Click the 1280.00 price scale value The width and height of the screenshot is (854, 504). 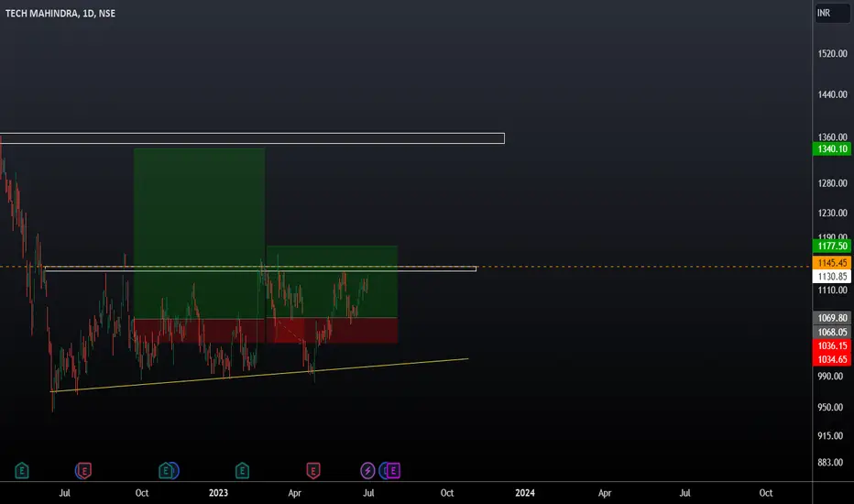click(832, 183)
